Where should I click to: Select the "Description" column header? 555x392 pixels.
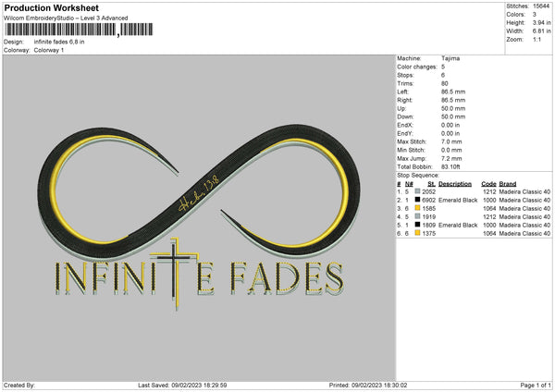click(456, 182)
